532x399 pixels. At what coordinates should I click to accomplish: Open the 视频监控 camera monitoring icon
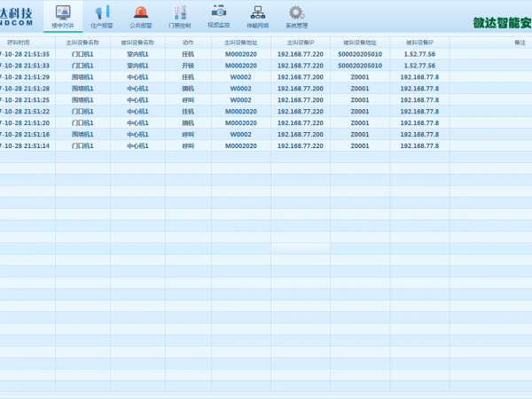click(218, 16)
